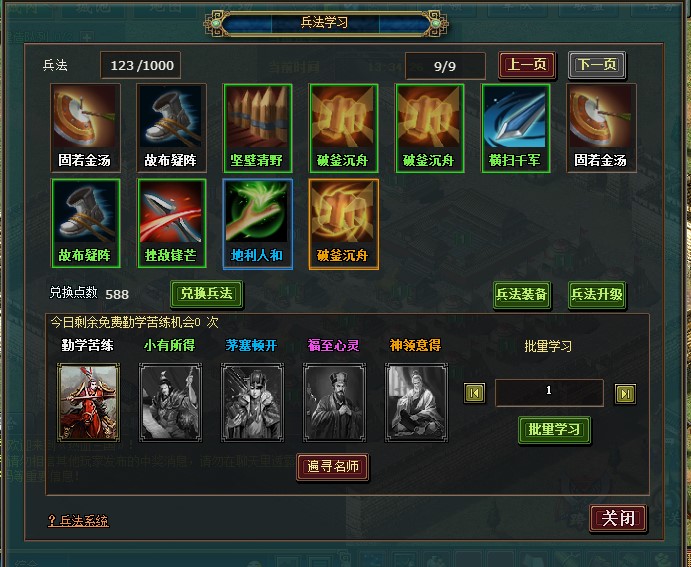Screen dimensions: 691x567
Task: Select the 神领意得 elder sage portrait
Action: [x=416, y=402]
